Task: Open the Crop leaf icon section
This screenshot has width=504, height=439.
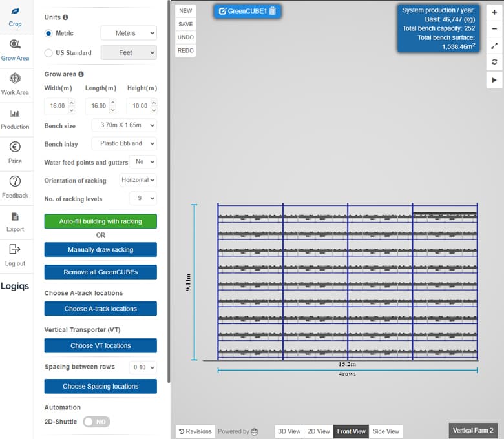Action: (15, 12)
